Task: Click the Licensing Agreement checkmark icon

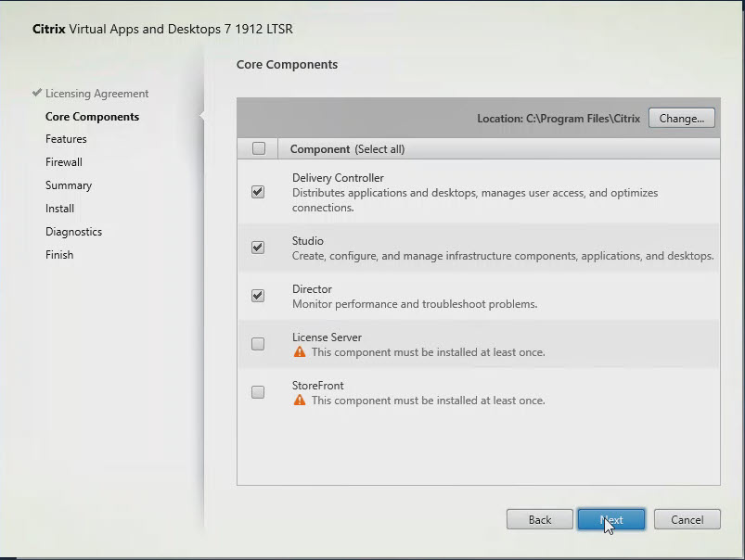Action: point(37,93)
